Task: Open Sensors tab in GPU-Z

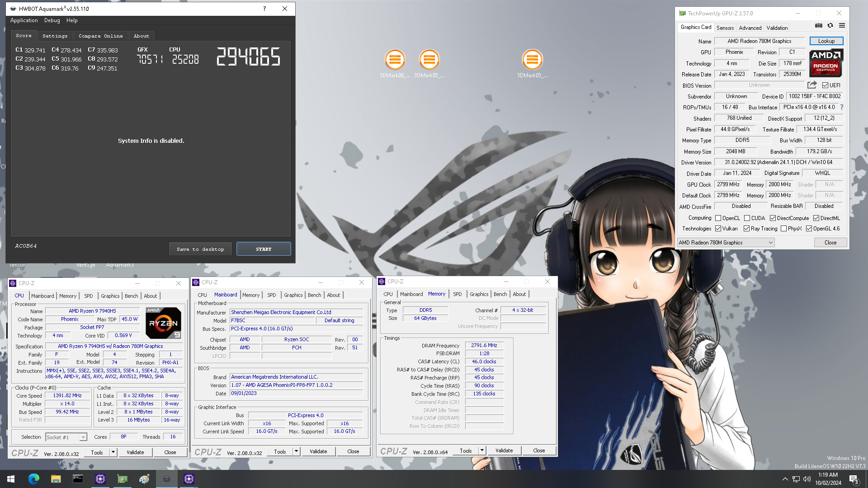Action: tap(725, 28)
